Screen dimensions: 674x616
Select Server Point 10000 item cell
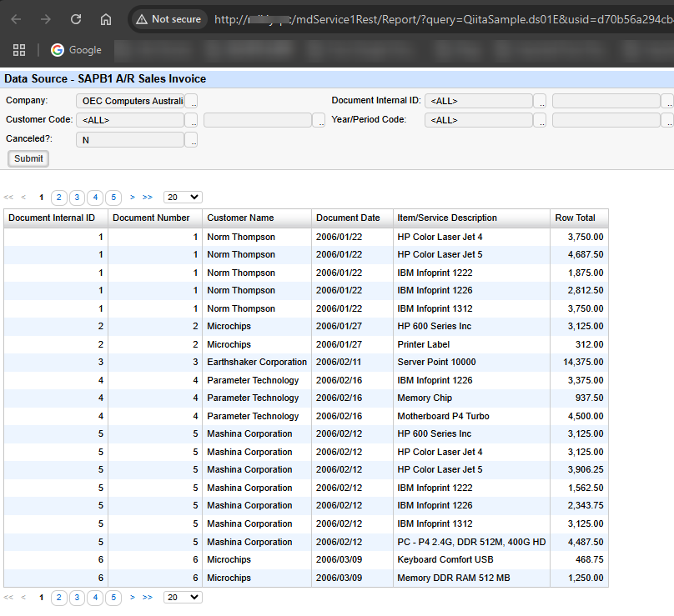[471, 362]
